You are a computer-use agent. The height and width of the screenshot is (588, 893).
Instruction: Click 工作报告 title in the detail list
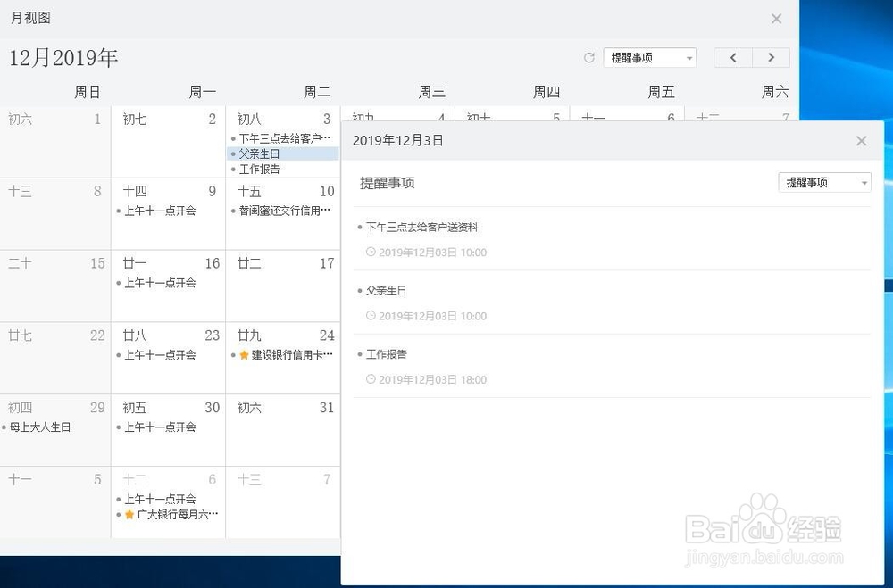coord(386,354)
